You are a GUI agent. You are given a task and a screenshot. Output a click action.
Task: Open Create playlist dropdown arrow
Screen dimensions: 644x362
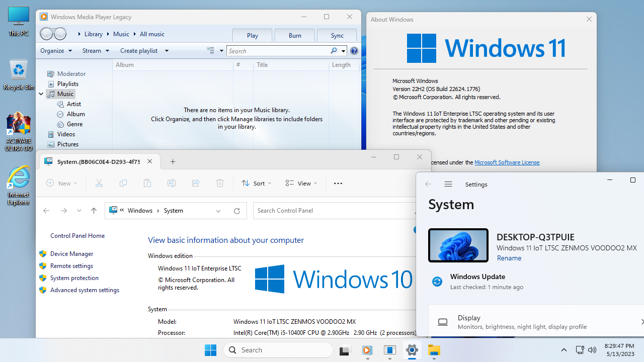(x=167, y=51)
